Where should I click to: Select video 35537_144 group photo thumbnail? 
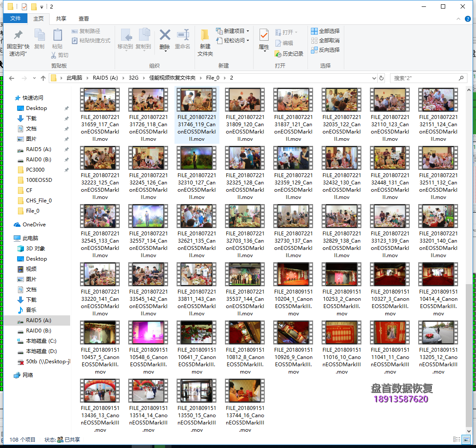click(x=245, y=274)
